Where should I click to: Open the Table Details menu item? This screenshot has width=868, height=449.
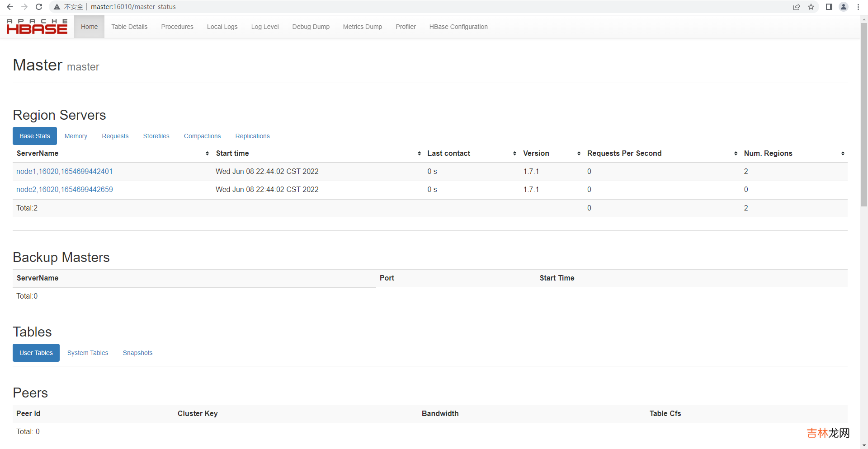[x=129, y=27]
